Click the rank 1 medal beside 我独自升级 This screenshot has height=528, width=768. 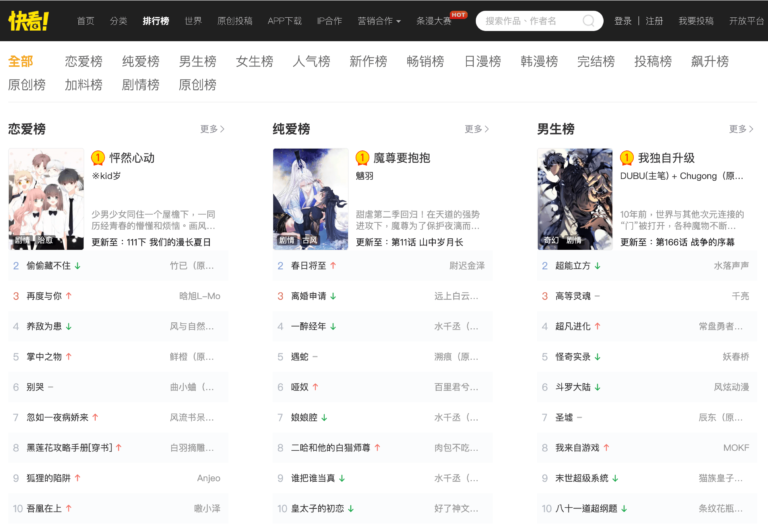pos(627,158)
